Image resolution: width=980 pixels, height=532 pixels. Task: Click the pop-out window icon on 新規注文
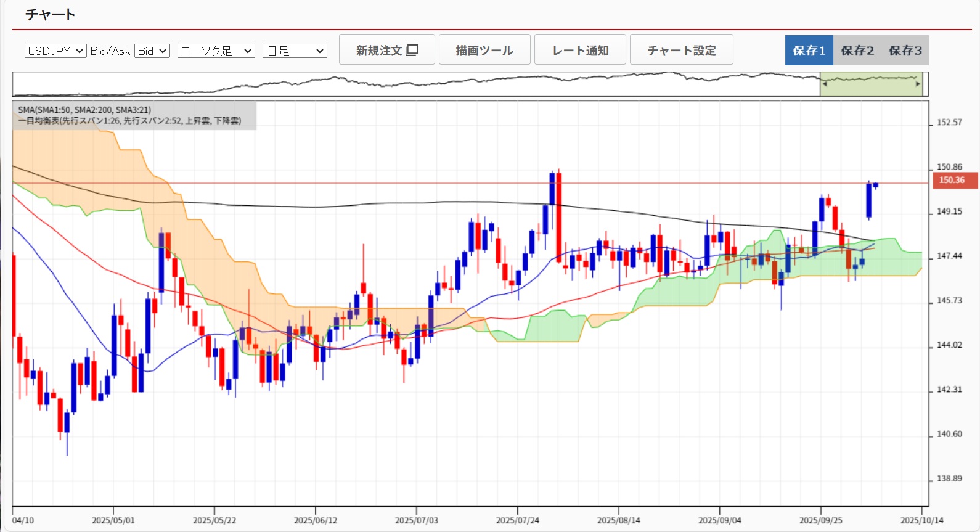point(412,50)
